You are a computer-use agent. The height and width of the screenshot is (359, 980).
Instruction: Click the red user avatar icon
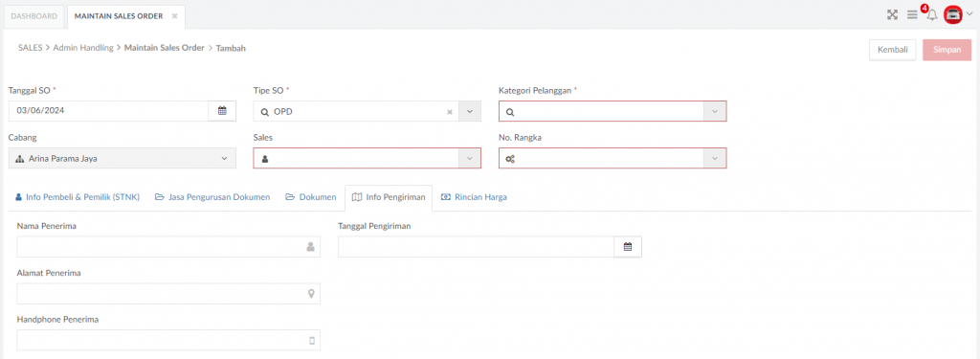(952, 15)
